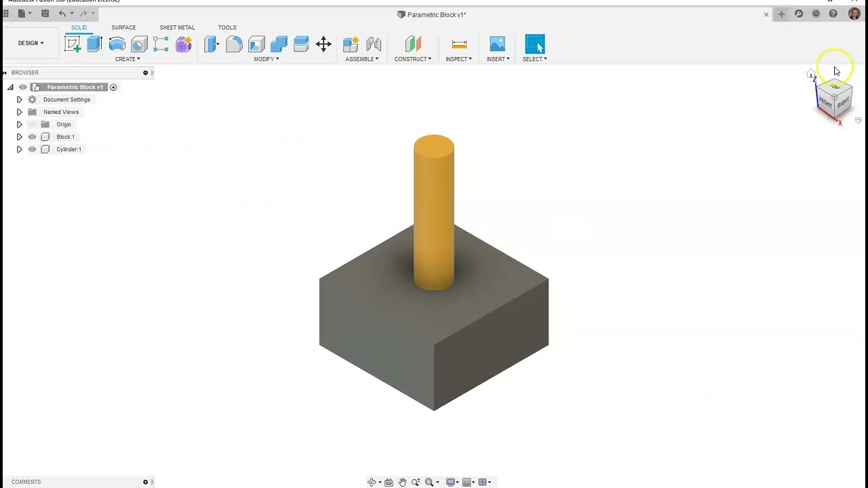Open Display Settings dropdown in navigation bar
This screenshot has width=868, height=488.
(x=451, y=483)
